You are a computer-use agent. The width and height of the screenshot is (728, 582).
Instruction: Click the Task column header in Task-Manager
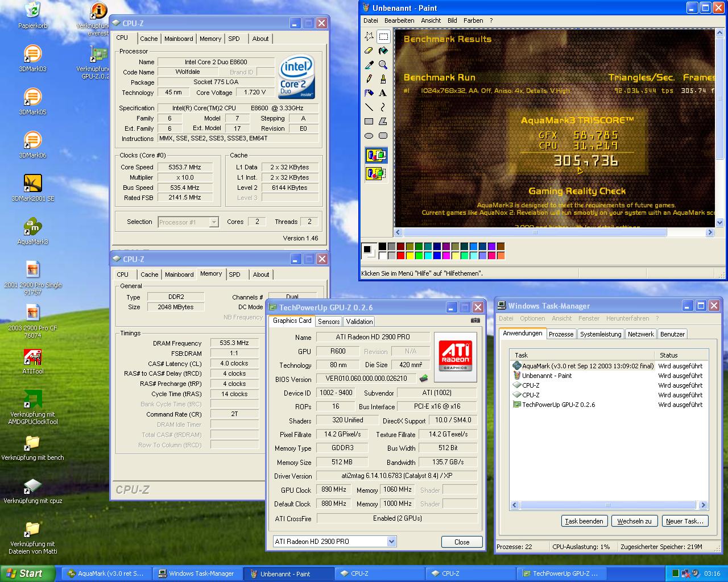pos(582,355)
